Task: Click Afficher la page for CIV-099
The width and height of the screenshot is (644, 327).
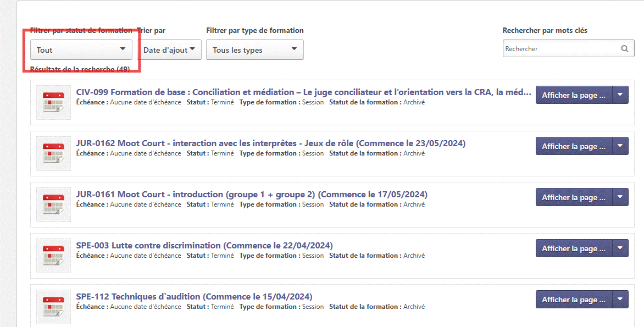Action: [574, 95]
